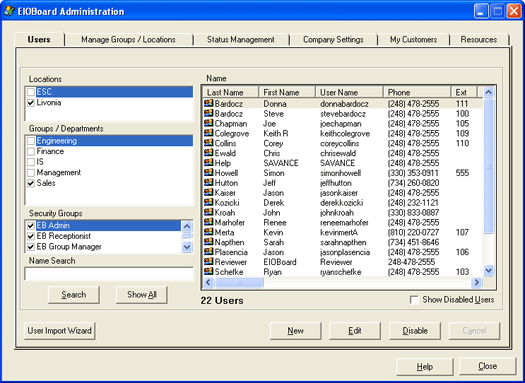Viewport: 525px width, 383px height.
Task: Open the Manage Groups / Locations tab
Action: click(x=129, y=40)
